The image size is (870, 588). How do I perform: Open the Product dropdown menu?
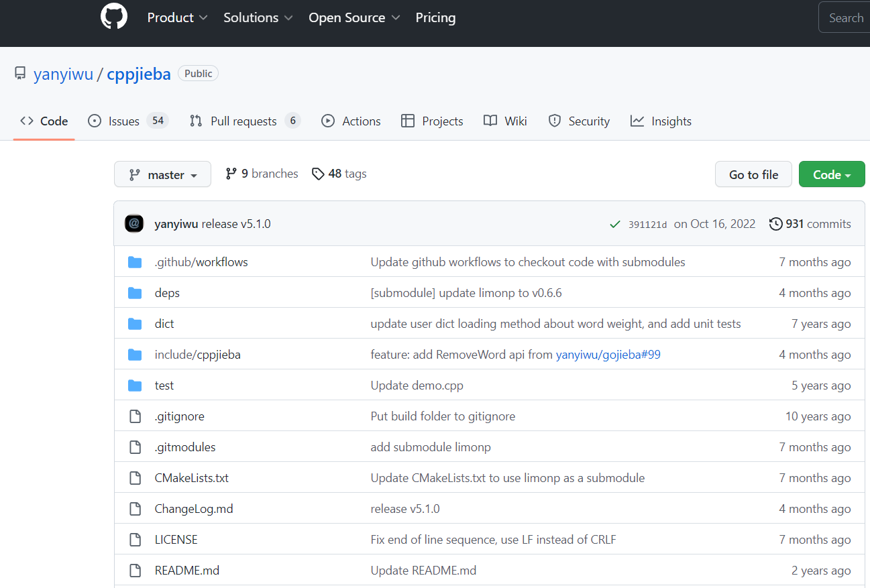pos(177,17)
